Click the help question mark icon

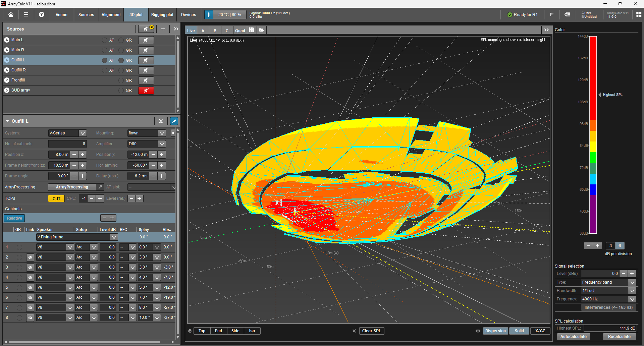(x=42, y=15)
